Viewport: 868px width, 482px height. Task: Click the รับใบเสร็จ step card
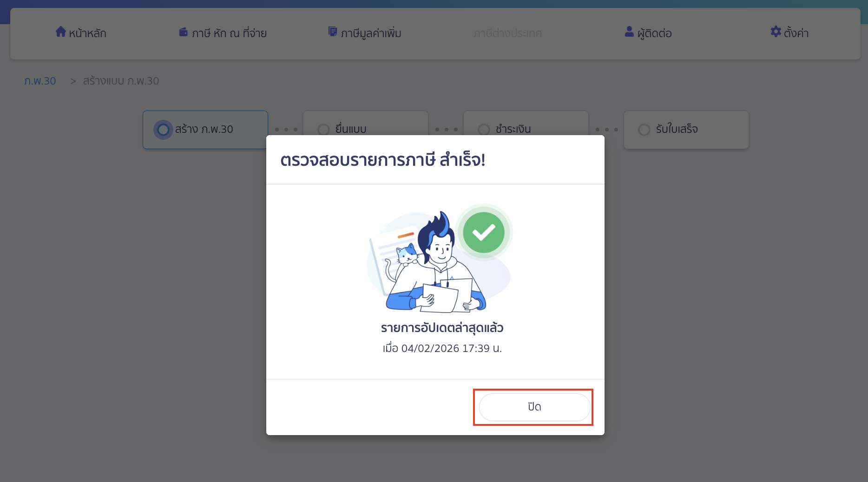686,130
